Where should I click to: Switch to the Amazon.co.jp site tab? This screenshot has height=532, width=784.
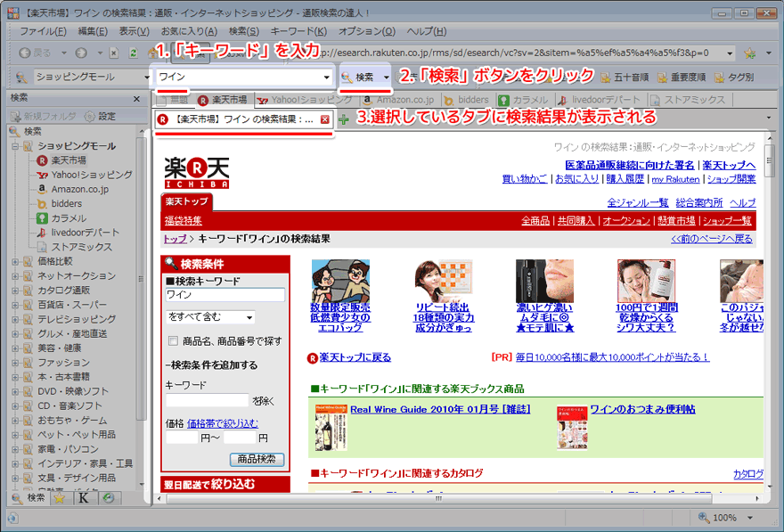click(x=399, y=100)
